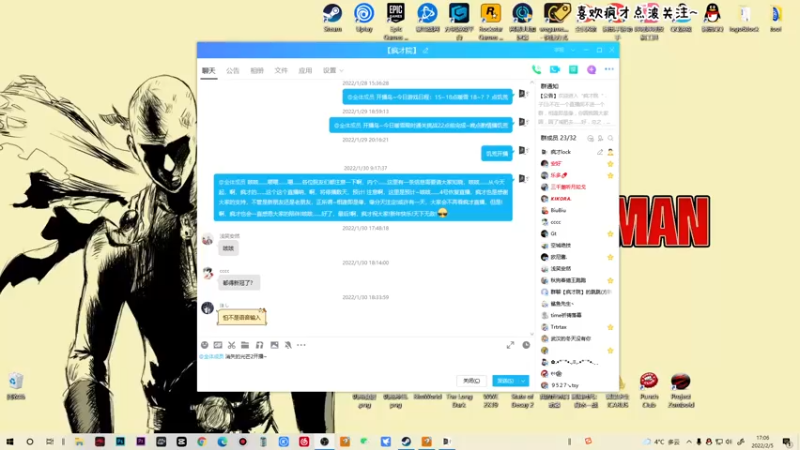Click the smiley icon next to the member count
Viewport: 800px width, 450px height.
click(590, 138)
